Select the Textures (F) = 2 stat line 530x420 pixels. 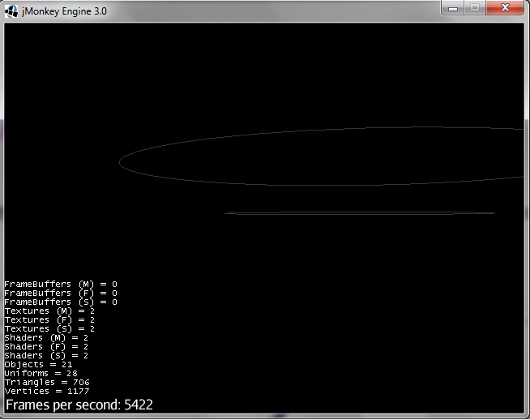(x=49, y=320)
